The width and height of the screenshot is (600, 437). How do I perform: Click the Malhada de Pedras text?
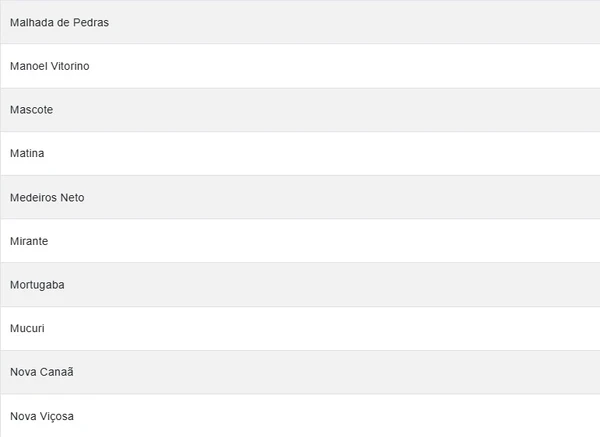pyautogui.click(x=59, y=22)
